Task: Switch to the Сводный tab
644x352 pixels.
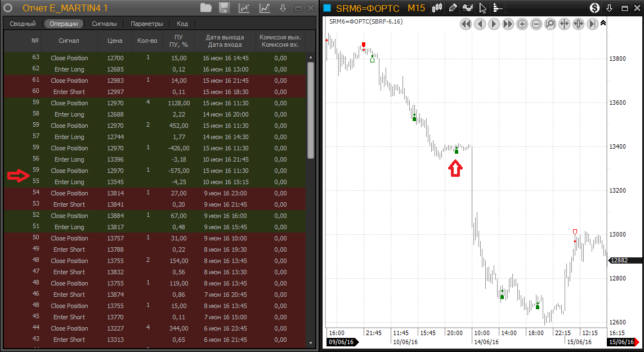Action: pos(23,24)
